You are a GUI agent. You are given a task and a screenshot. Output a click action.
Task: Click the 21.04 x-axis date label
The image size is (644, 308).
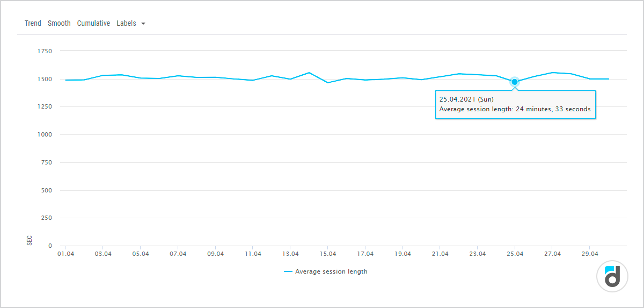[x=440, y=254]
